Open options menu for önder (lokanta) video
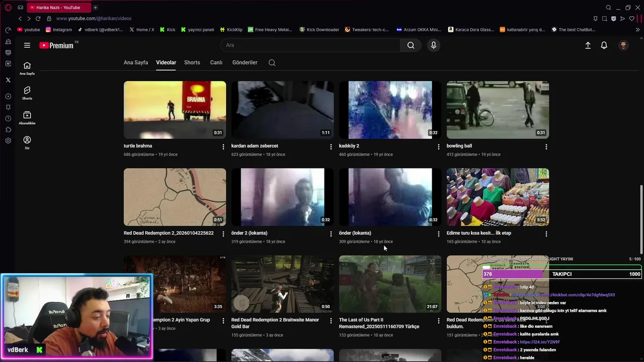 [439, 234]
